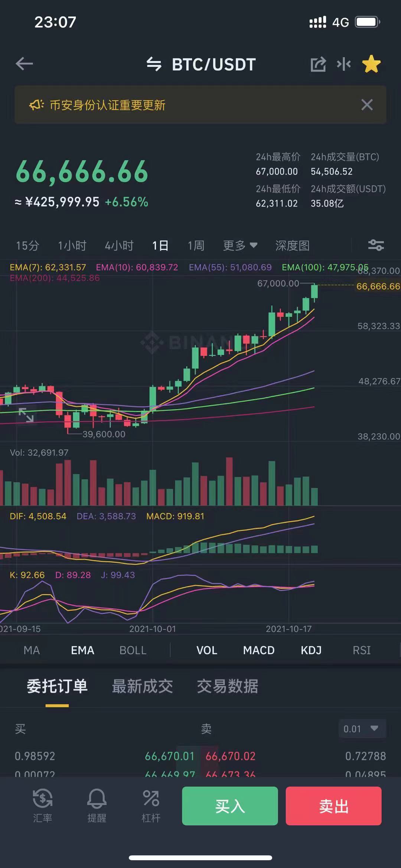Viewport: 401px width, 868px height.
Task: Tap the 24h low value 62,311.02
Action: click(277, 203)
